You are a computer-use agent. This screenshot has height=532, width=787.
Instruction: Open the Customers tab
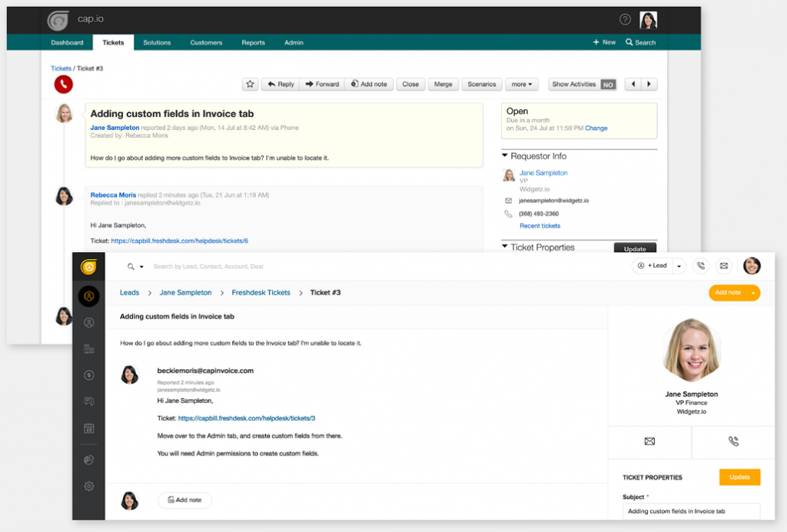206,42
